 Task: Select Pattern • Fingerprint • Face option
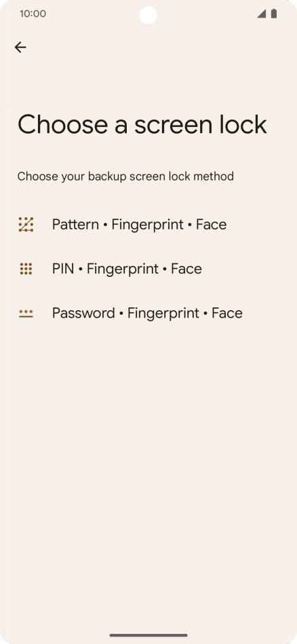click(x=148, y=225)
